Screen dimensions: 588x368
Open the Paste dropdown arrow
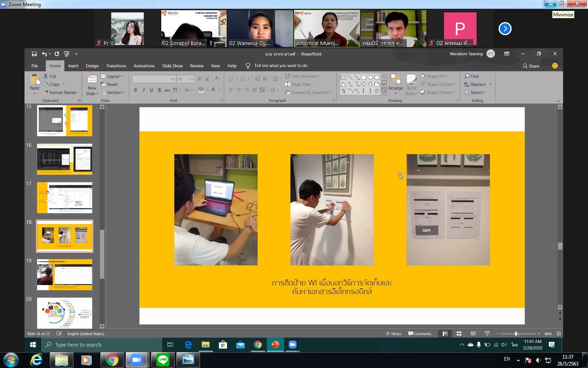coord(35,93)
